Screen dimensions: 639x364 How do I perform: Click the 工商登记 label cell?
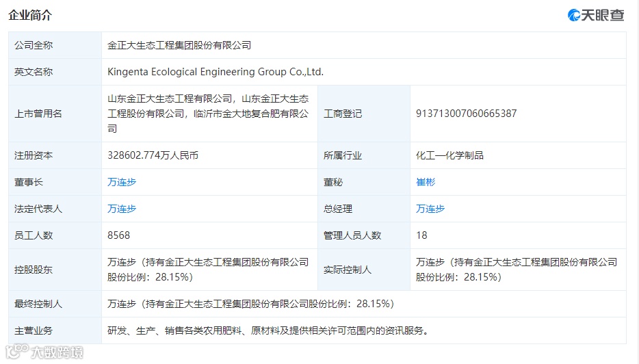364,114
